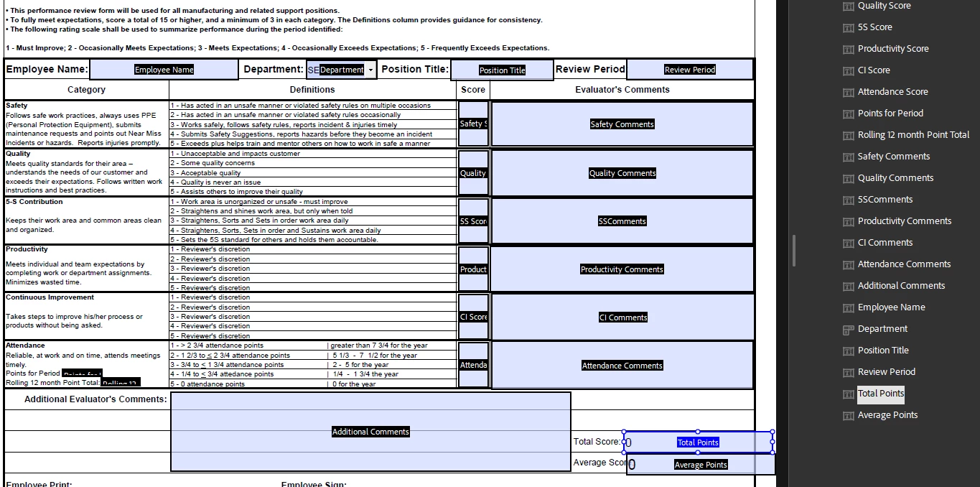Select 5SComments in the fields list

click(885, 200)
